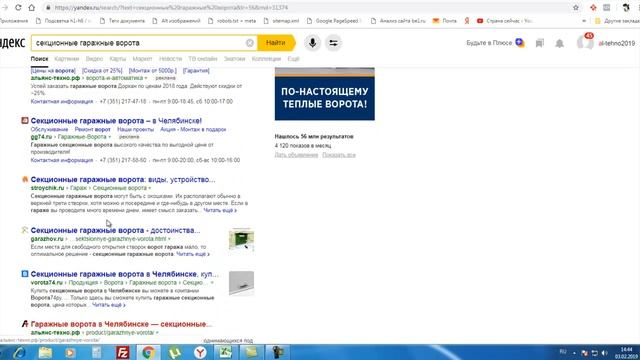Click the Показать все link
The image size is (640, 360).
[x=339, y=155]
